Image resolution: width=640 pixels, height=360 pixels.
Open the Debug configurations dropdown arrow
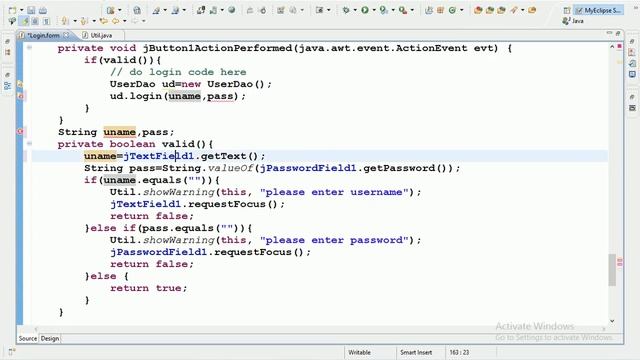(355, 10)
